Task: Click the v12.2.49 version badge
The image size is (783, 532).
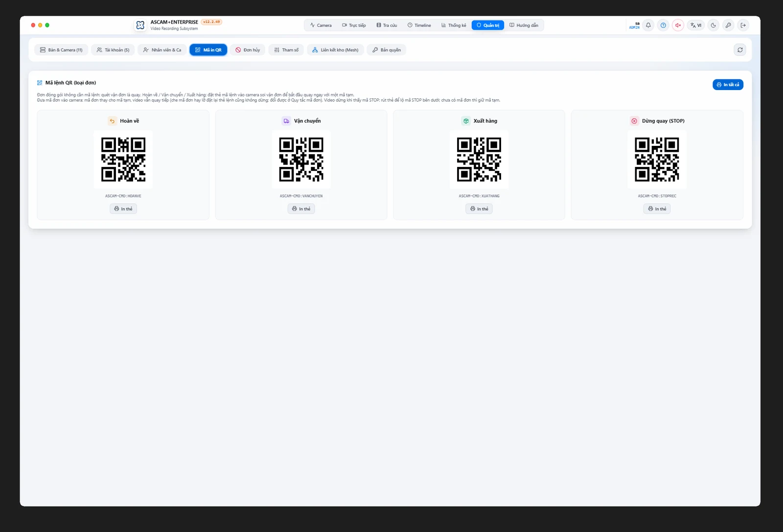Action: [211, 22]
